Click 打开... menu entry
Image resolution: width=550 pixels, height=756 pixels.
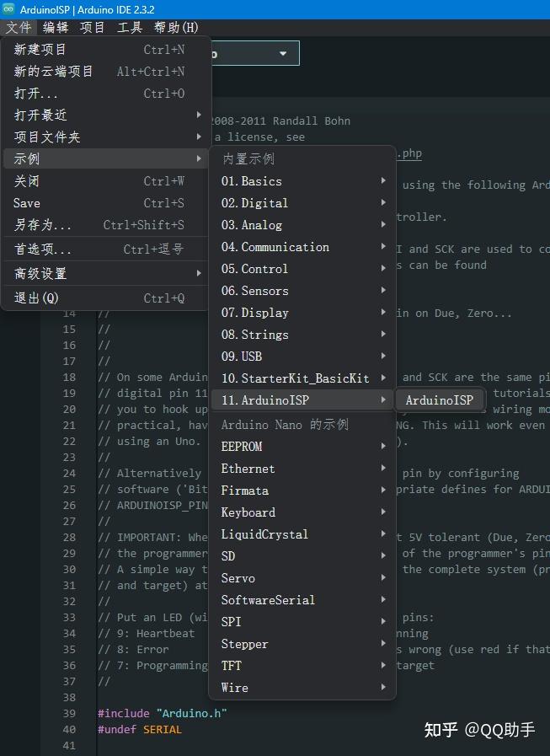pos(106,93)
